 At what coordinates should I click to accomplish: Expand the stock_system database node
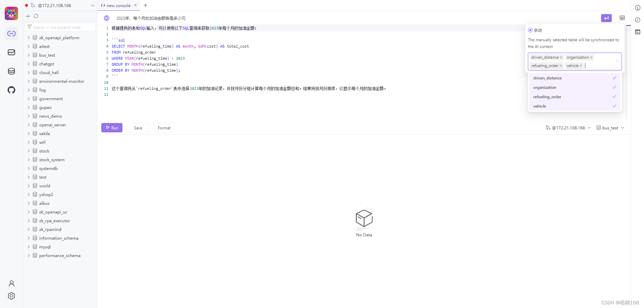click(29, 160)
